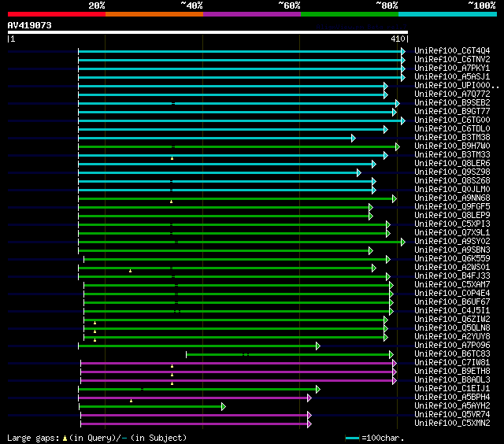Click the red 20% identity legend segment
The height and width of the screenshot is (444, 504).
tap(57, 14)
